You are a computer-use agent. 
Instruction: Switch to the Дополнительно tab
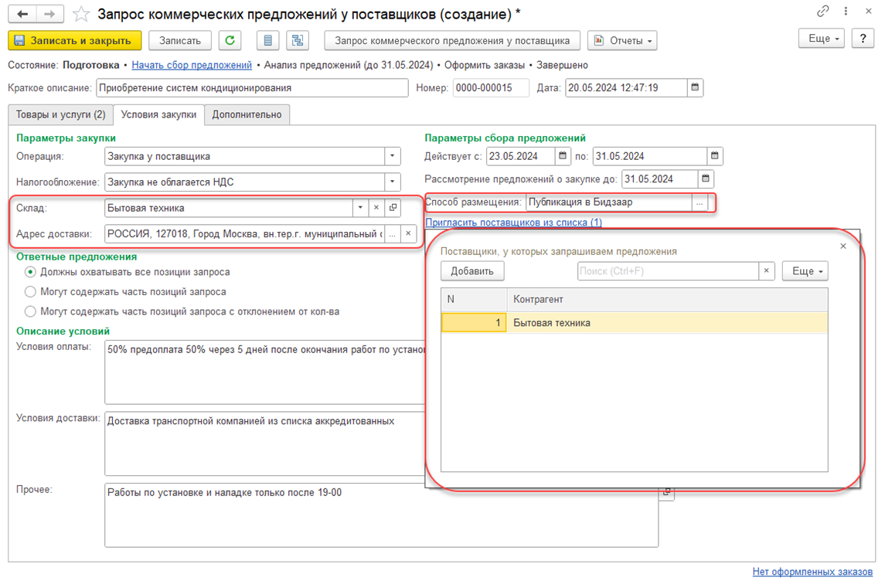[247, 115]
